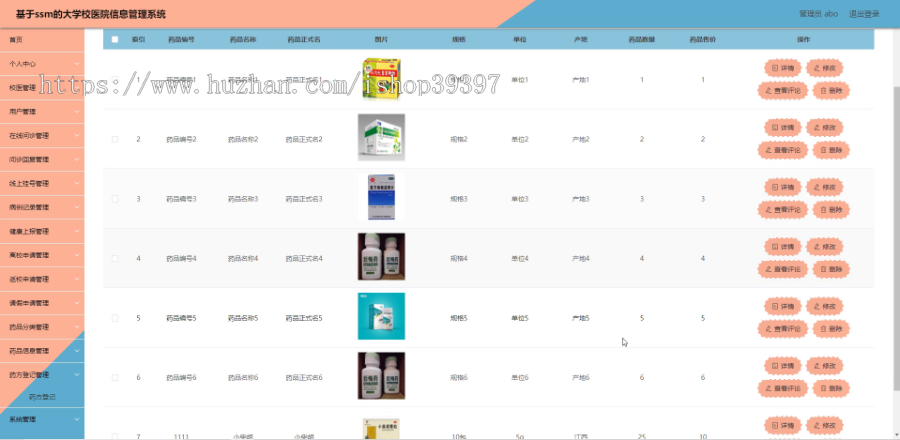Open 查看评论 for the row 药品编号2
The image size is (900, 440).
tap(782, 150)
